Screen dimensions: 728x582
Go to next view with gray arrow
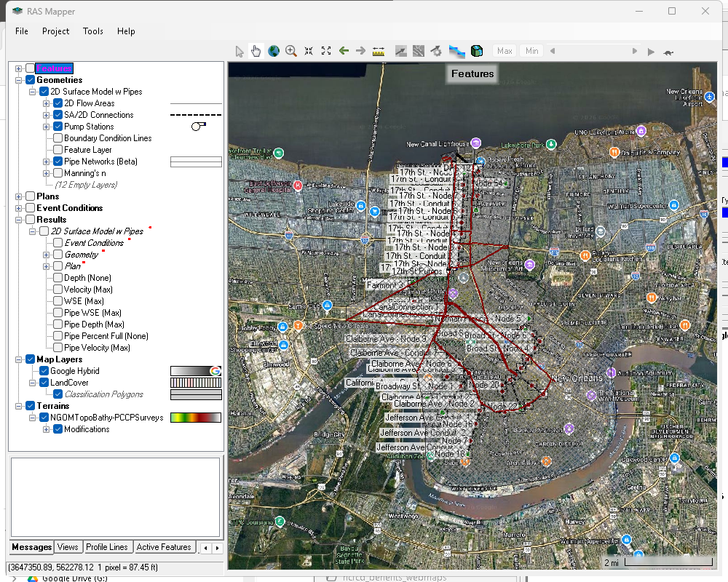pyautogui.click(x=361, y=51)
